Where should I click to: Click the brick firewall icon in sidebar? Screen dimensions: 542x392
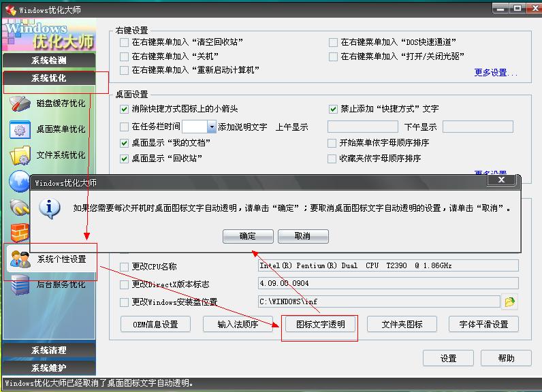pyautogui.click(x=20, y=232)
